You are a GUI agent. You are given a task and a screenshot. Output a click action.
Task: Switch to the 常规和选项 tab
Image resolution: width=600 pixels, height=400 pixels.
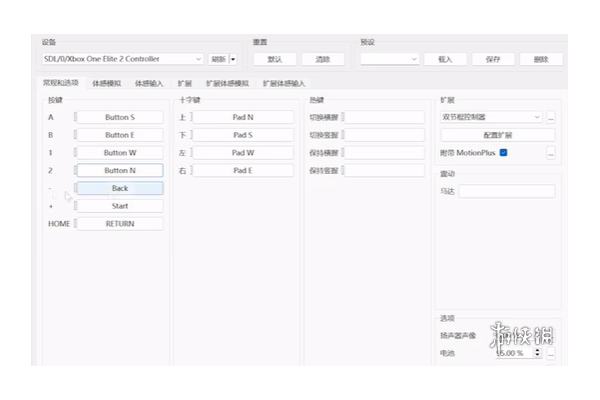point(61,83)
